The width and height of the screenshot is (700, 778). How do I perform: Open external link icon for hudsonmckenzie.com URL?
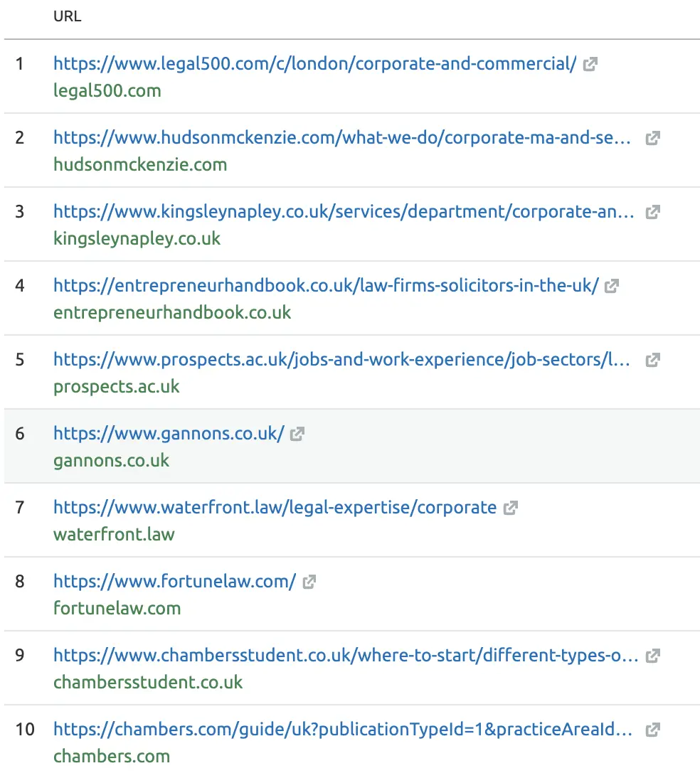(x=652, y=138)
